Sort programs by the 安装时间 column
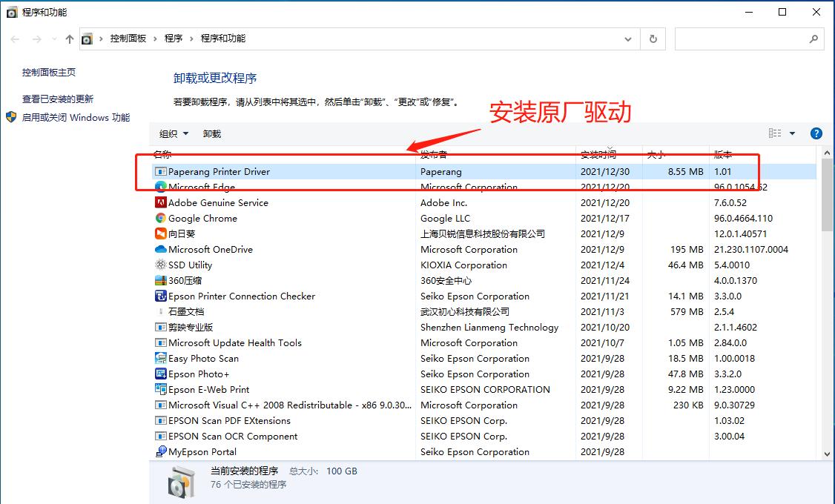This screenshot has width=835, height=504. click(x=598, y=155)
